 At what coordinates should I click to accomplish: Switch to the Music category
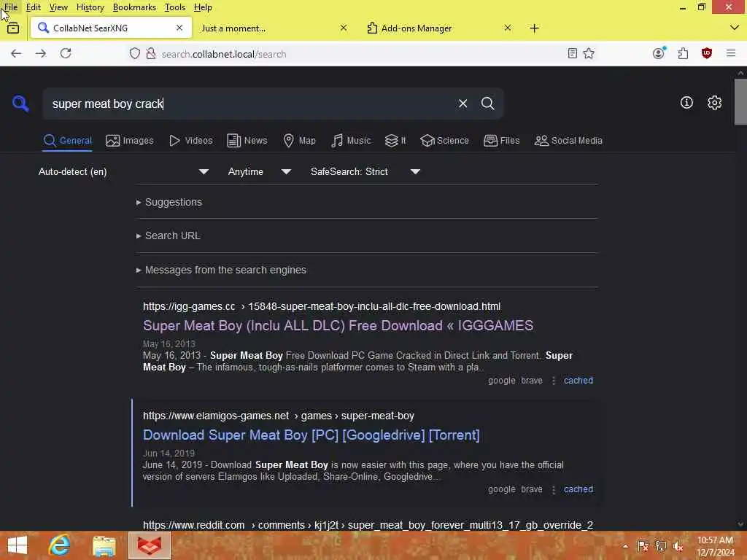[x=351, y=141]
